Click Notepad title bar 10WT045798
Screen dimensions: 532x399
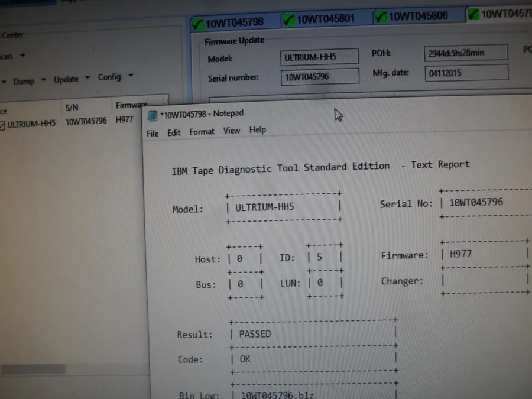pos(202,113)
